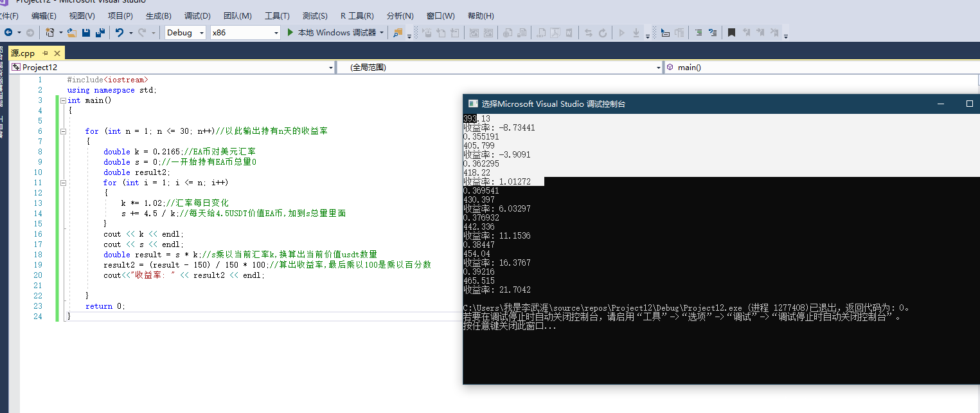Expand the undo history dropdown arrow
This screenshot has width=980, height=413.
tap(131, 32)
